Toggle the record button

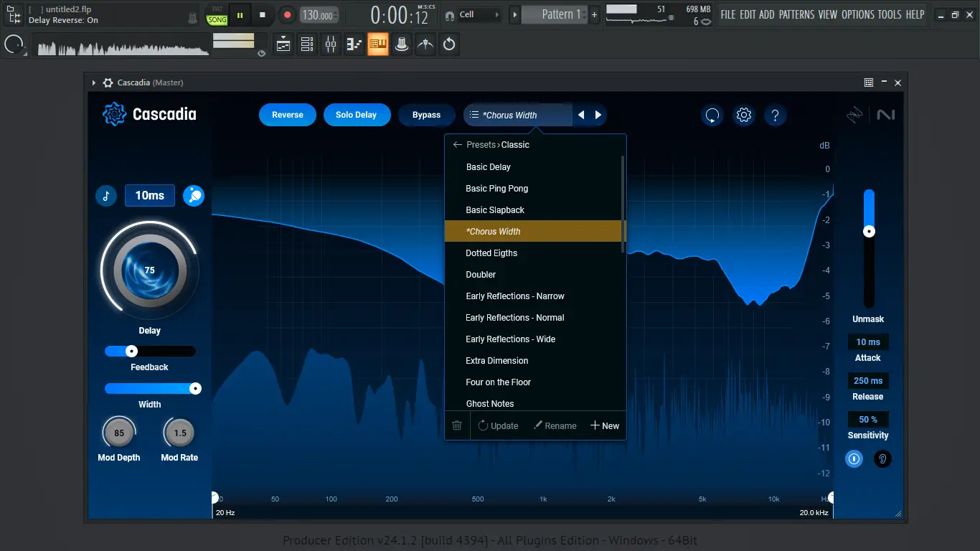pos(287,14)
